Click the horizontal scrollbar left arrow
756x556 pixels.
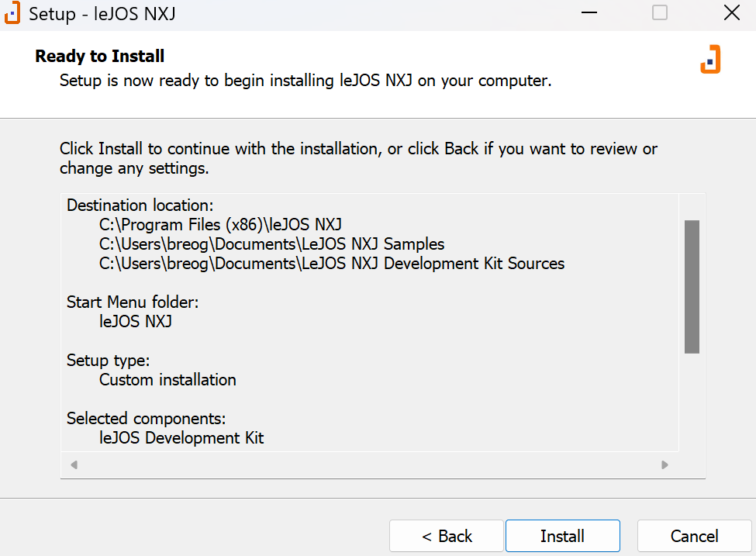(74, 464)
